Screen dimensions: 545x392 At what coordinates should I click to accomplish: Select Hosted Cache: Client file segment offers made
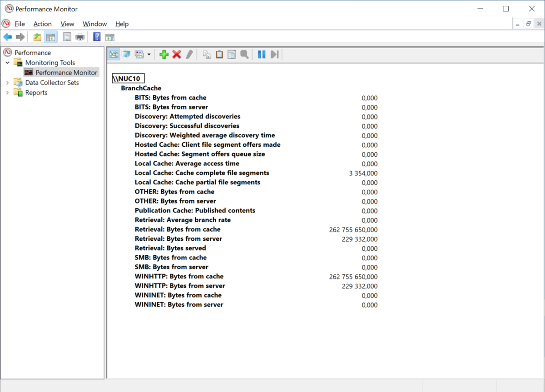[x=208, y=144]
